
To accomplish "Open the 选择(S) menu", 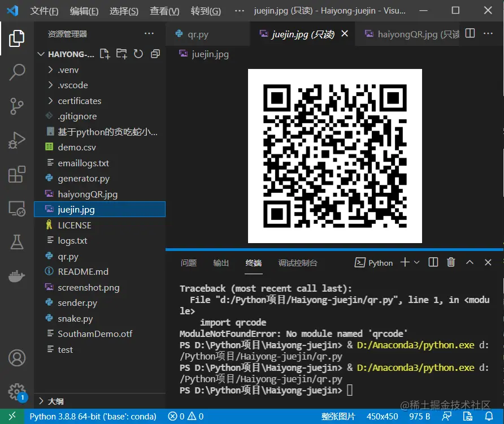I will (x=124, y=11).
